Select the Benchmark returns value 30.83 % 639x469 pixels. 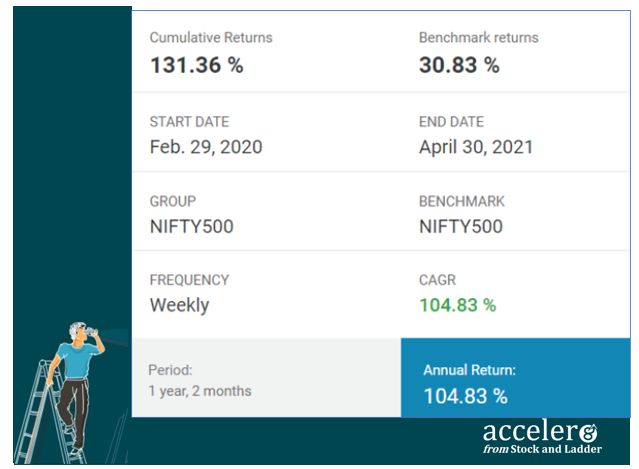(459, 65)
